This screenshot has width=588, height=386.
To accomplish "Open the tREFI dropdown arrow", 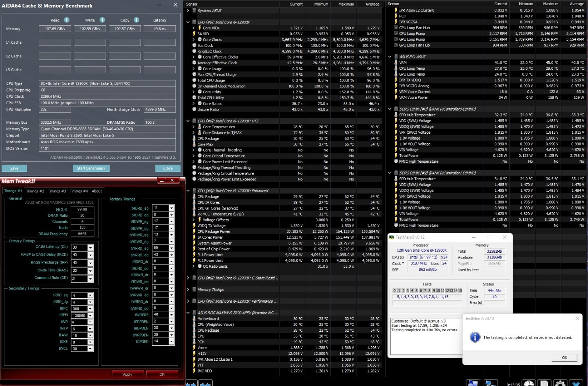I will click(x=90, y=315).
